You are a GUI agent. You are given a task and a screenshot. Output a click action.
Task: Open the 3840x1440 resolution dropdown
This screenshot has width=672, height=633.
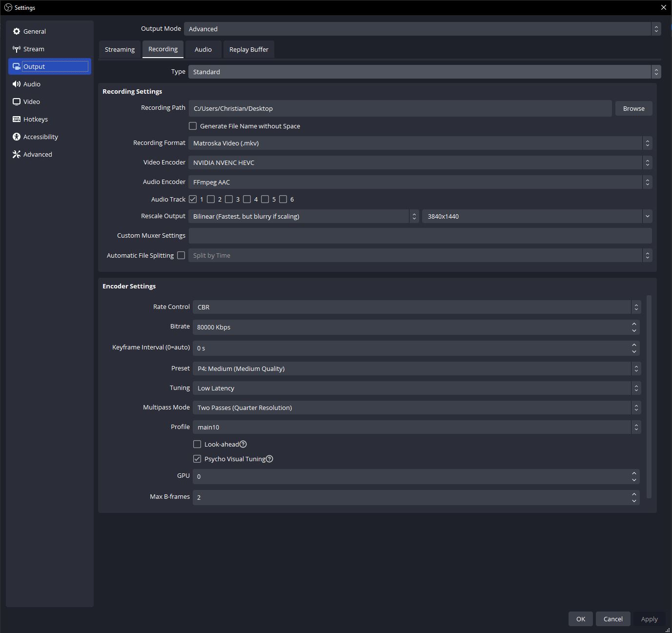pos(537,216)
